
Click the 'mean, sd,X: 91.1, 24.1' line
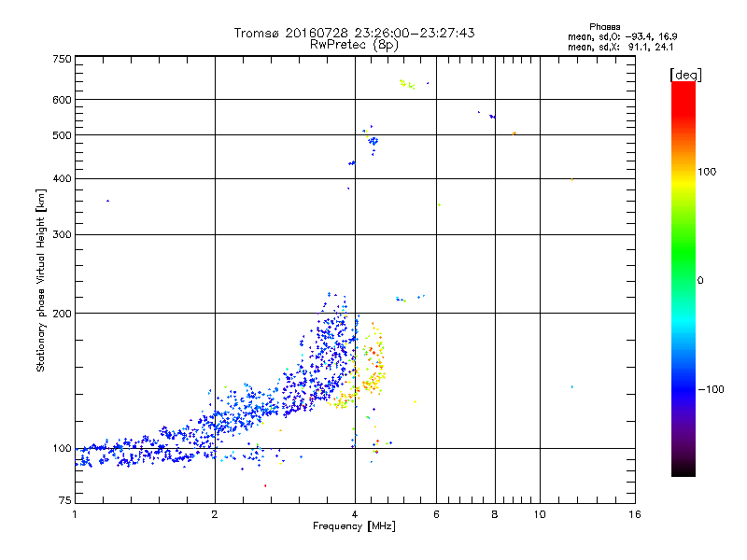[620, 47]
